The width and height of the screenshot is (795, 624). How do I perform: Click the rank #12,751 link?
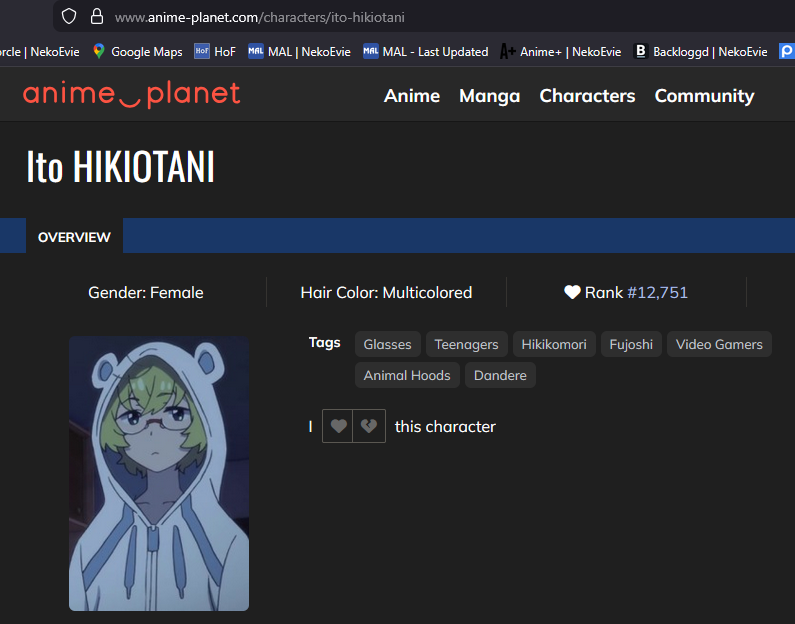coord(657,292)
